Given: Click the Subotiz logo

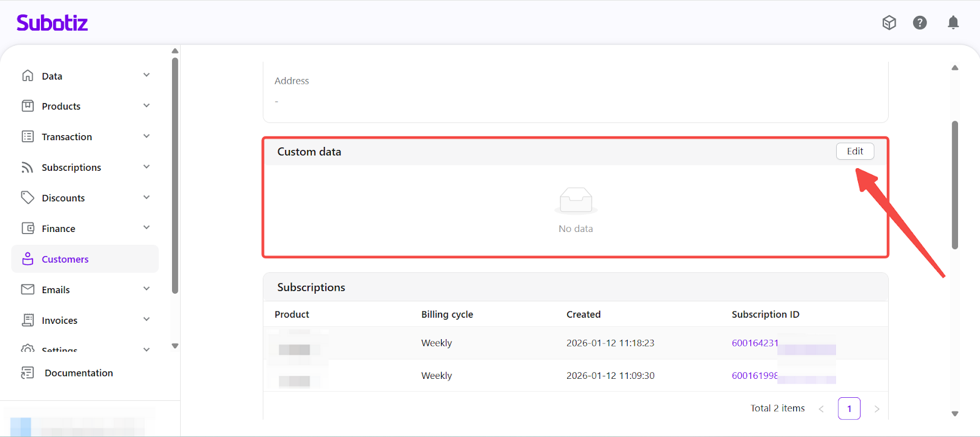Looking at the screenshot, I should coord(52,23).
